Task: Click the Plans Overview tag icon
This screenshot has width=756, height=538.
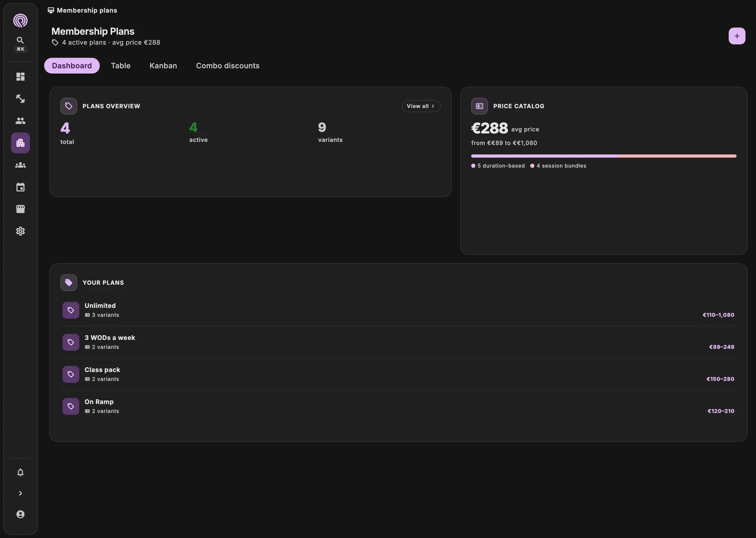Action: coord(69,106)
